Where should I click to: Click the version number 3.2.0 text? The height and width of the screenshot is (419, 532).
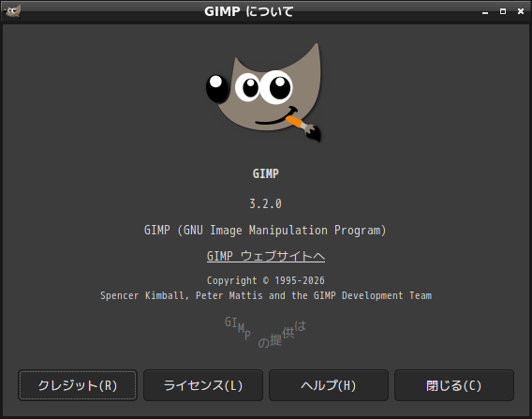point(266,203)
